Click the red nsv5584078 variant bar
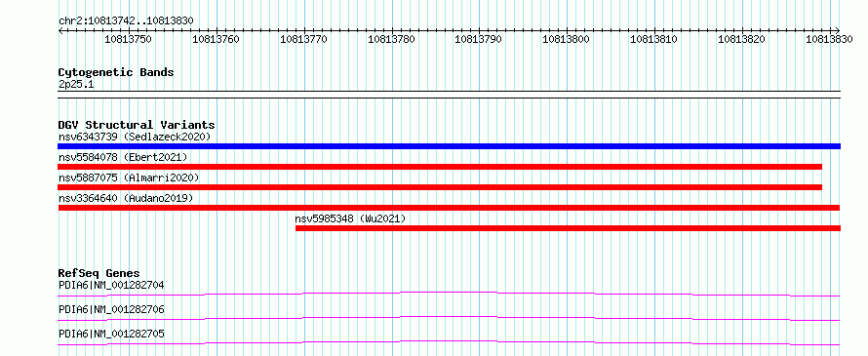The width and height of the screenshot is (868, 356). click(x=440, y=167)
